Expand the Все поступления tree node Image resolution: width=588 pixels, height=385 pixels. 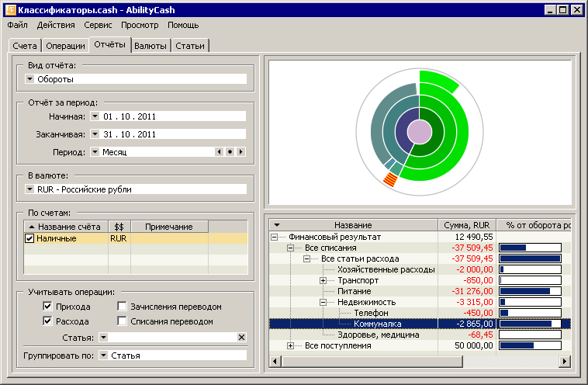(291, 345)
